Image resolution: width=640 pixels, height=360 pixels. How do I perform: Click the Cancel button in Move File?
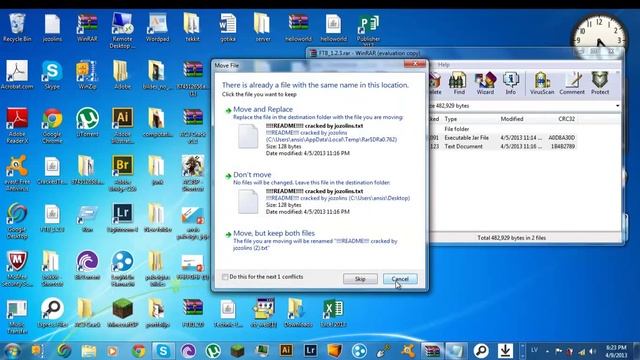point(400,279)
